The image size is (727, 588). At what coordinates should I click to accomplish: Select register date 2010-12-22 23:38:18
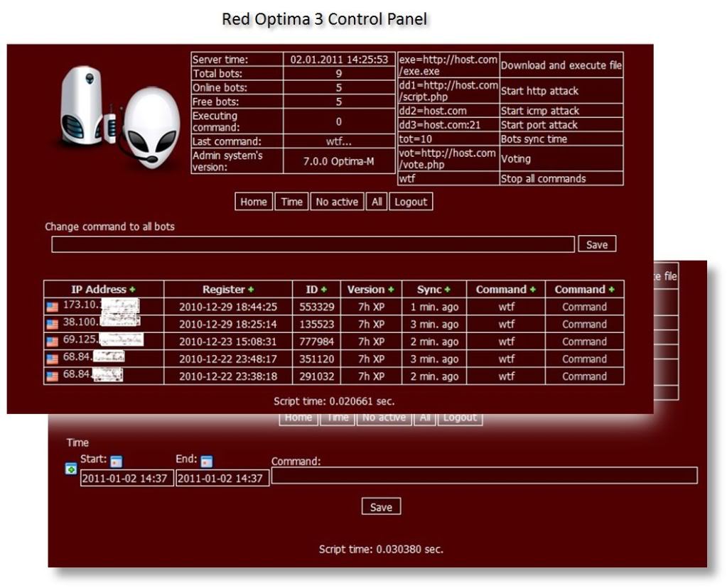[x=228, y=376]
